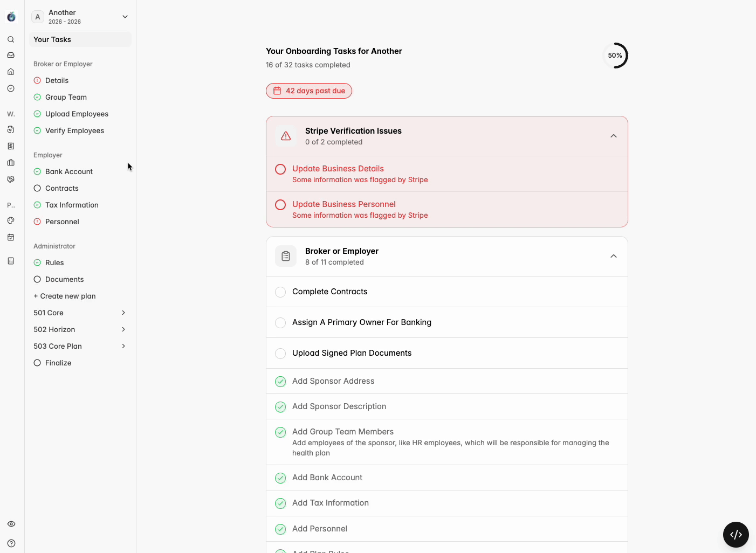The width and height of the screenshot is (756, 553).
Task: Open the inbox tray icon
Action: pos(11,55)
